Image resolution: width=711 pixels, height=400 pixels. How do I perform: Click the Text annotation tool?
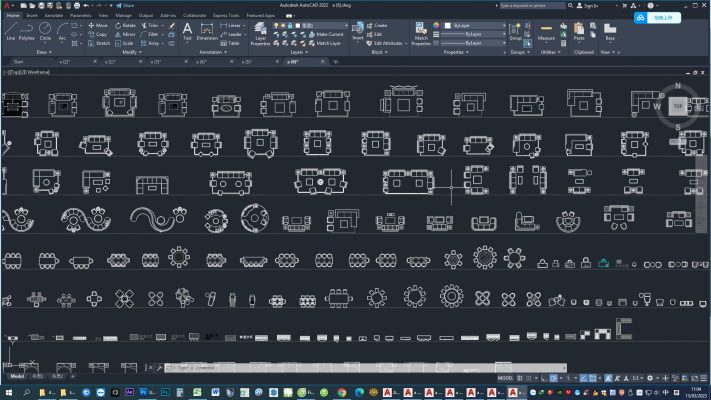(187, 31)
